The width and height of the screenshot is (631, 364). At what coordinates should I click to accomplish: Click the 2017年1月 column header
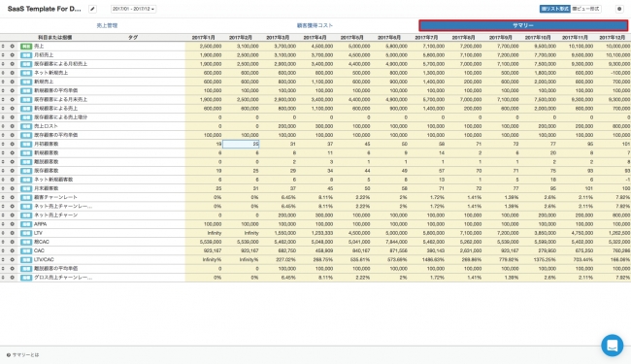pos(203,38)
